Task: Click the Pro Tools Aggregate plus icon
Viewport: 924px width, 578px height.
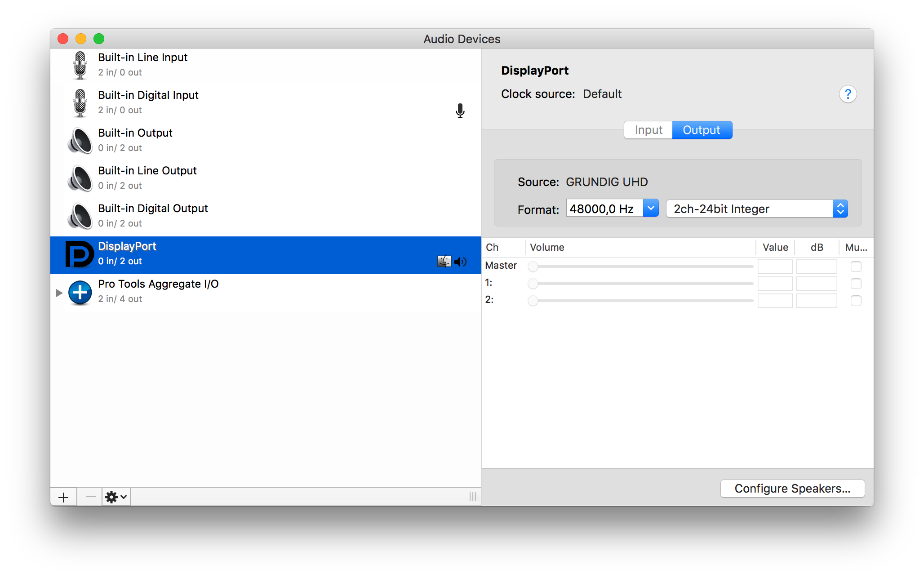Action: point(80,292)
